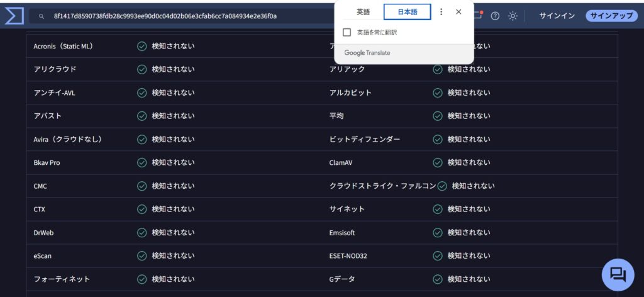Viewport: 644px width, 297px height.
Task: Select the Bkav Pro vendor name
Action: point(47,163)
